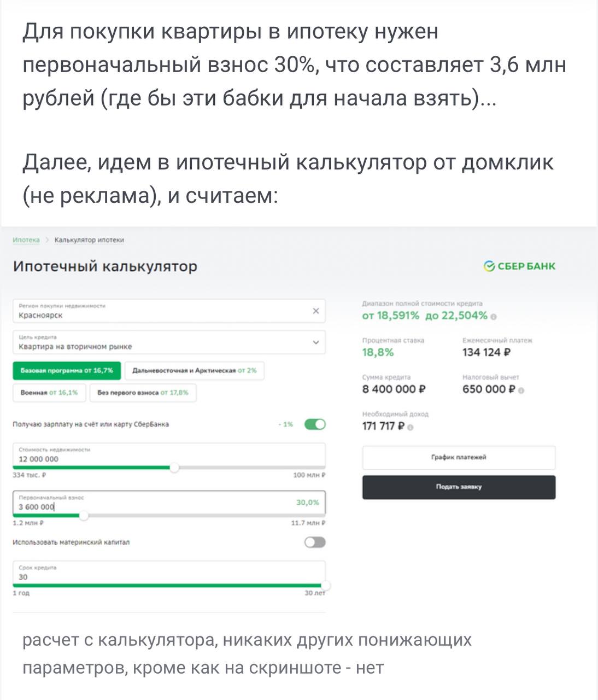Screen dimensions: 598x700
Task: Choose the Военная mortgage program
Action: (49, 393)
